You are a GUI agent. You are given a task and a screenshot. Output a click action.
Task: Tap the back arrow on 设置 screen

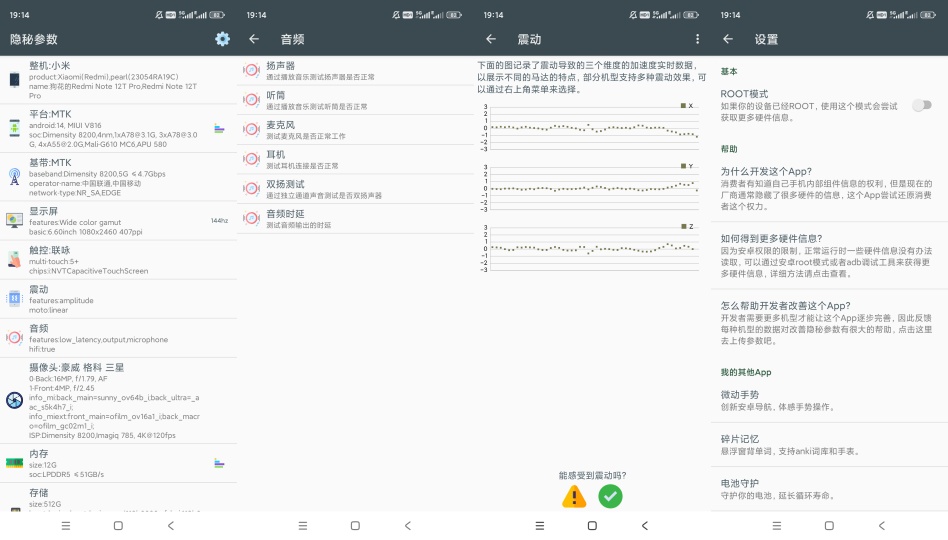click(728, 39)
